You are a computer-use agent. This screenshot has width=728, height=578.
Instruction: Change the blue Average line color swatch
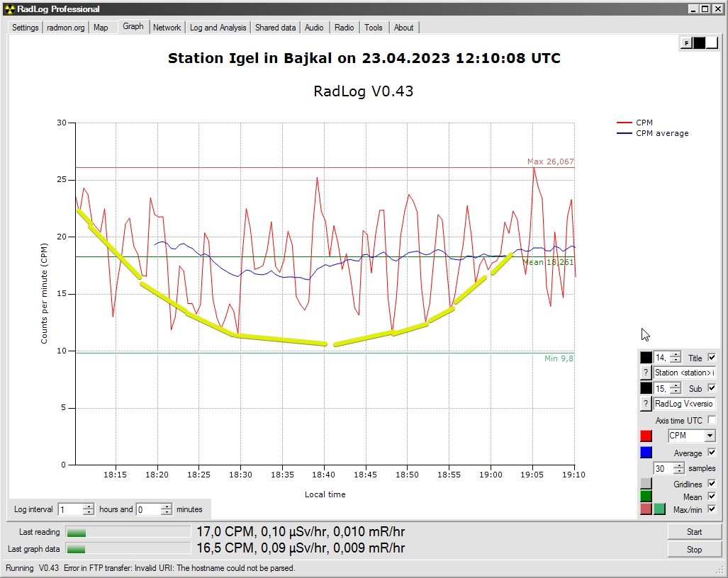646,453
